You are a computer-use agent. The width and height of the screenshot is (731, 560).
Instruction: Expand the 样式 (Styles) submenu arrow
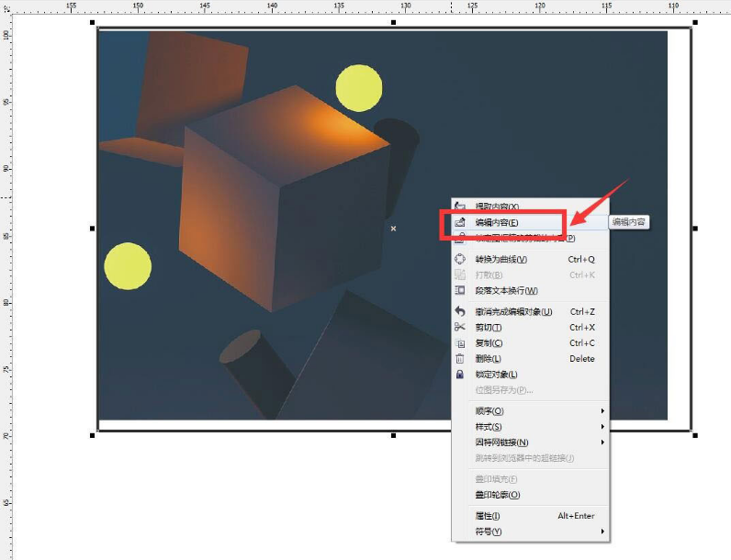pos(602,427)
